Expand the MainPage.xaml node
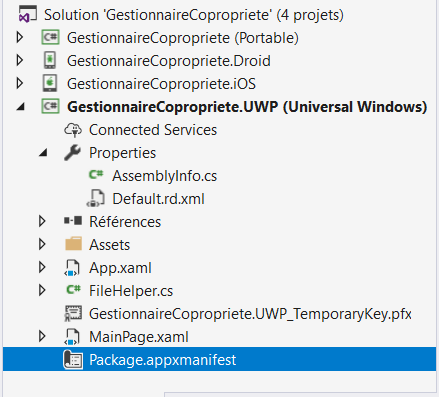 point(42,336)
